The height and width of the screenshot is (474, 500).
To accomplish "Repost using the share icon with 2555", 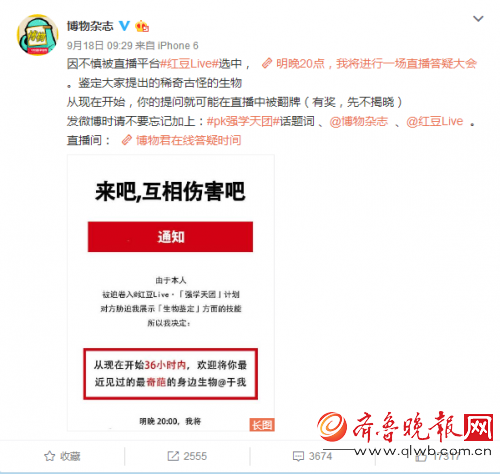I will click(187, 456).
